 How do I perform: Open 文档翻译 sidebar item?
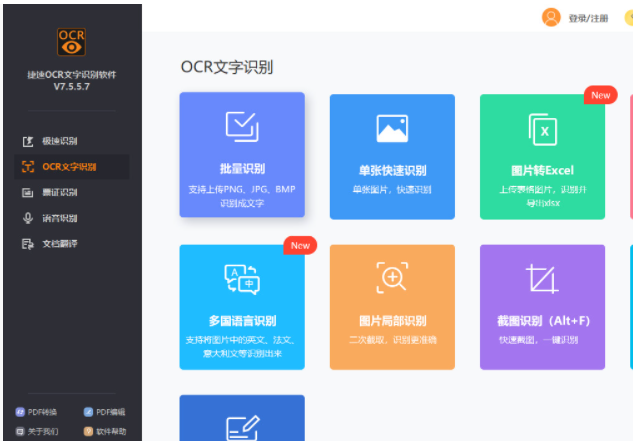click(72, 244)
